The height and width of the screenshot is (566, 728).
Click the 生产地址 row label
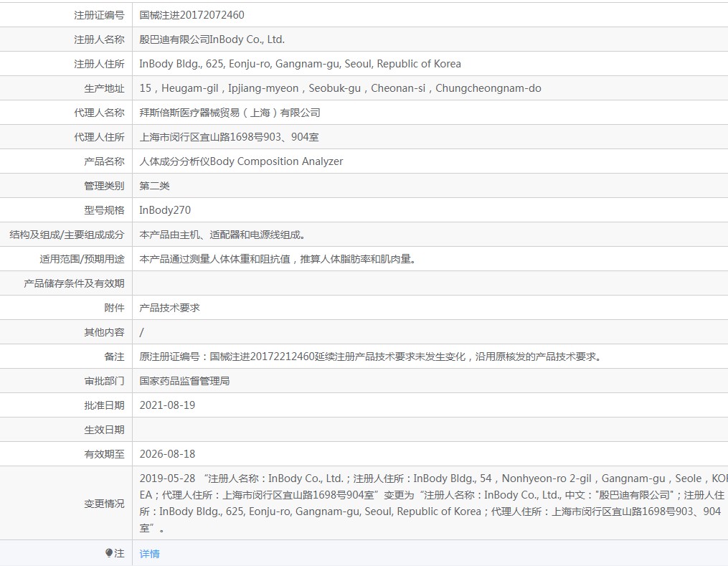105,88
